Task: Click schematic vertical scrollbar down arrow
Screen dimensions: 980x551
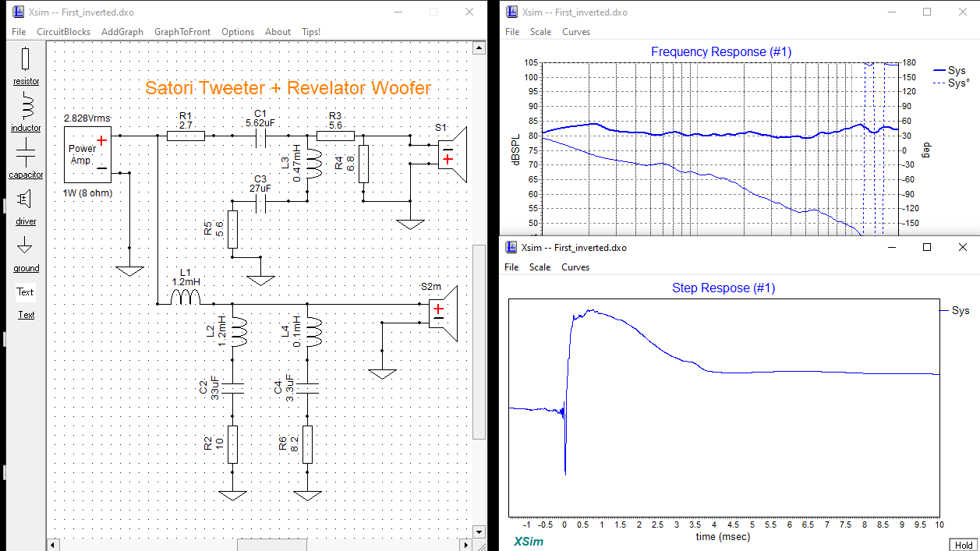Action: click(x=479, y=532)
